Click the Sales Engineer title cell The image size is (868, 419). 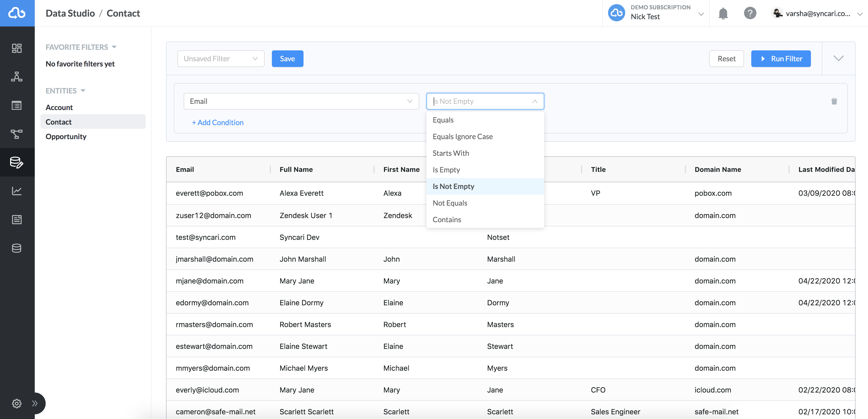[x=615, y=411]
